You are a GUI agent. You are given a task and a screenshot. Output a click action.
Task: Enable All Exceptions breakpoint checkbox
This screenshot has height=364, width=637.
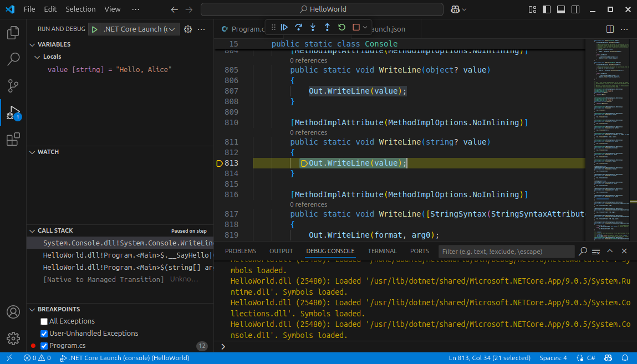coord(44,321)
